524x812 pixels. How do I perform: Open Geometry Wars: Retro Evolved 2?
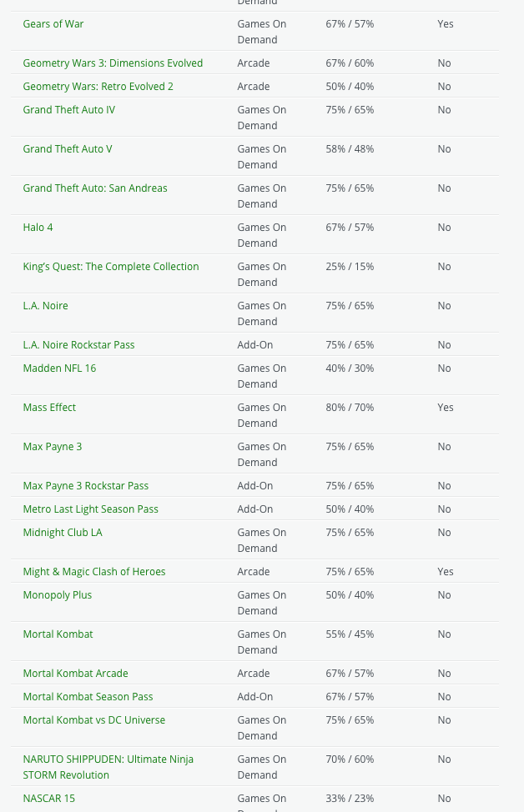98,87
